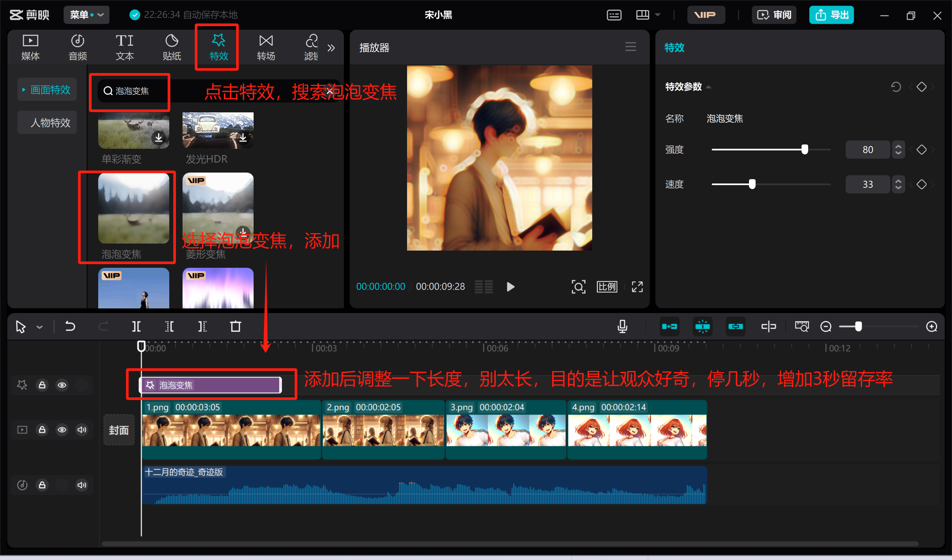Expand more tabs with double chevron
The height and width of the screenshot is (560, 952).
[331, 48]
